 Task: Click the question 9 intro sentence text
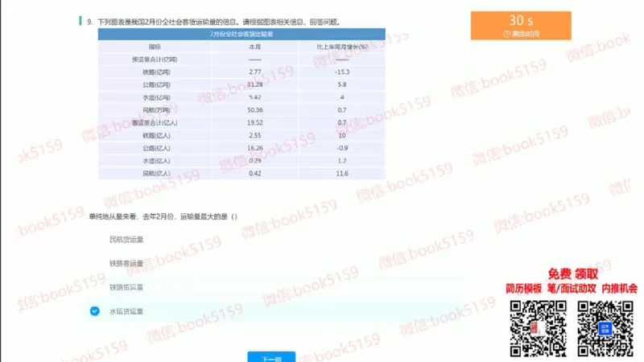219,22
